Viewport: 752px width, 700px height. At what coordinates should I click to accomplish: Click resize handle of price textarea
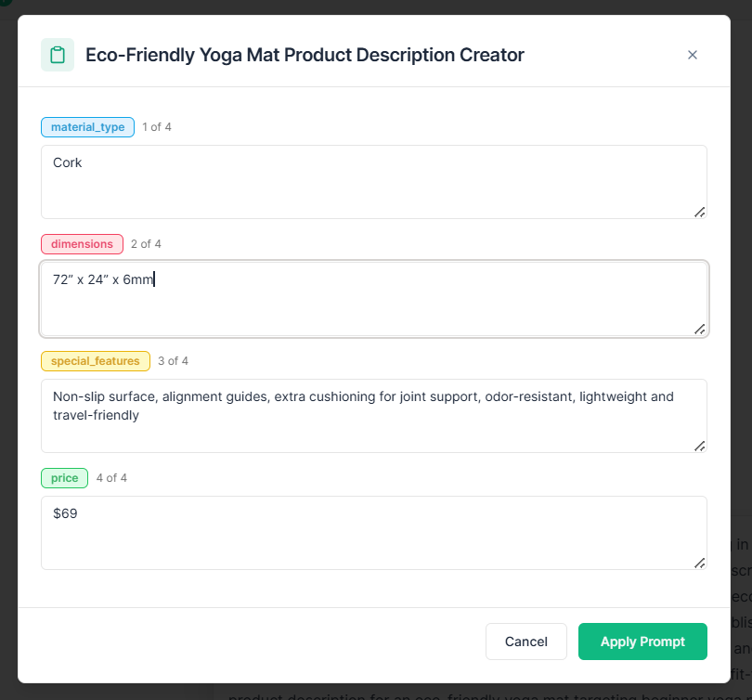(700, 563)
